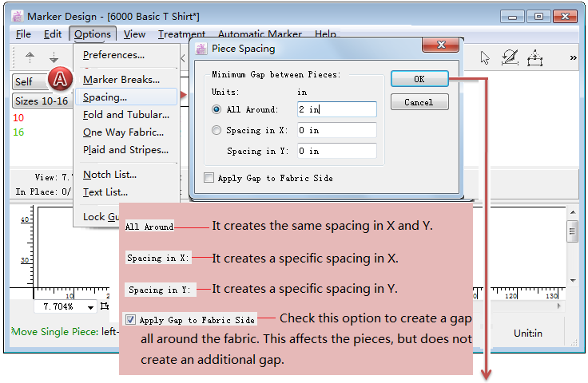Click the vertical scrollbar thumb

point(572,231)
